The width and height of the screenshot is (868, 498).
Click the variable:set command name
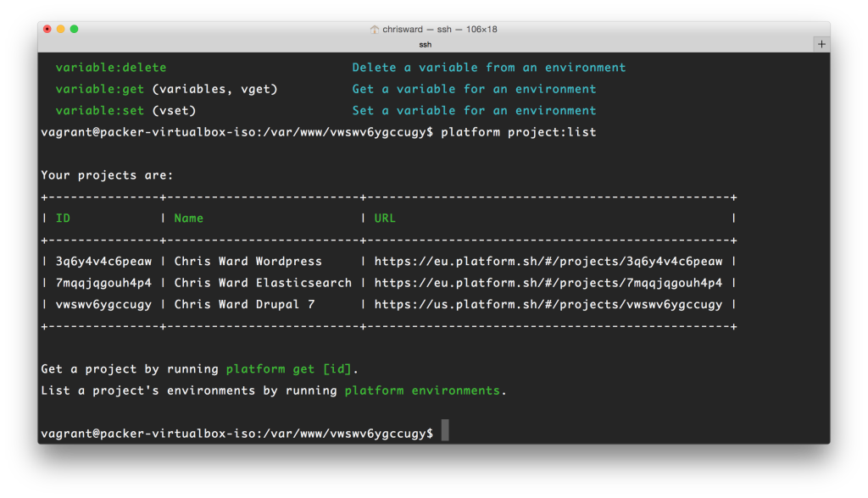point(100,111)
